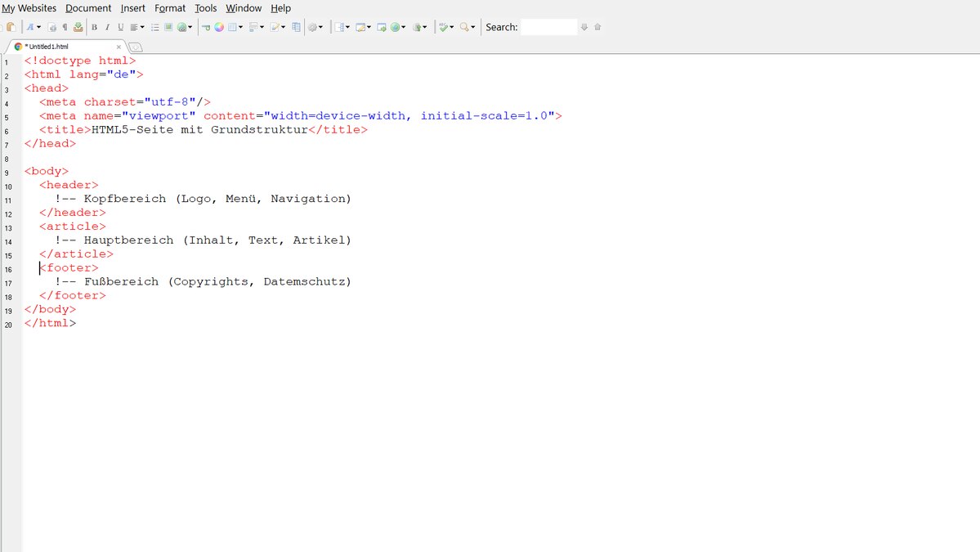Open the edit pencil dropdown arrow
Screen dimensions: 980x552
[x=283, y=27]
